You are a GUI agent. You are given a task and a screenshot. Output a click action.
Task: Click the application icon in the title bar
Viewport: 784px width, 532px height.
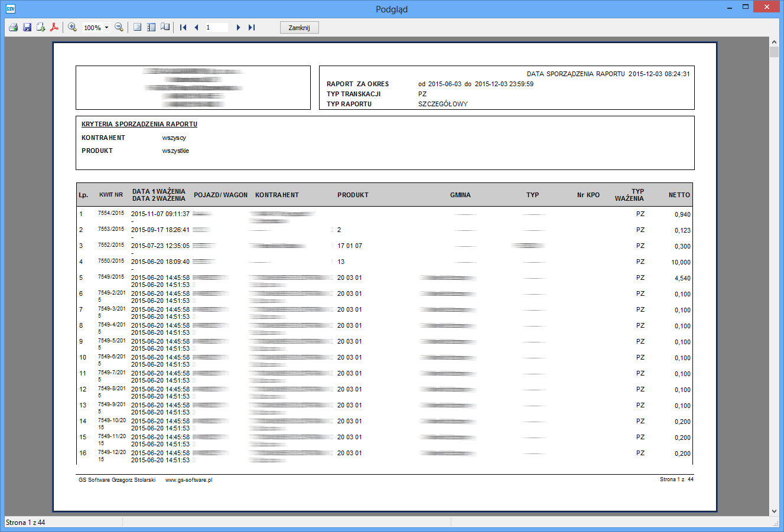[x=10, y=9]
